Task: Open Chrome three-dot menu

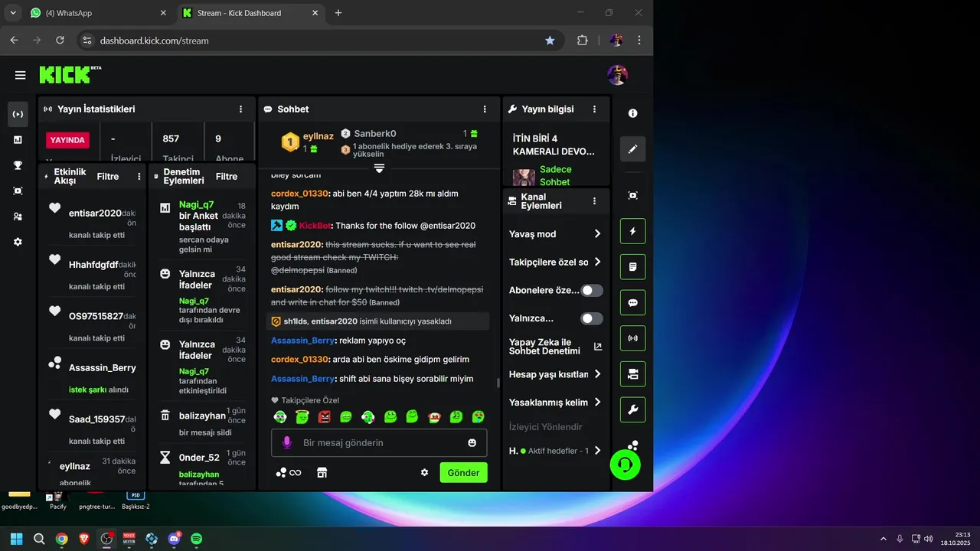Action: click(x=639, y=41)
